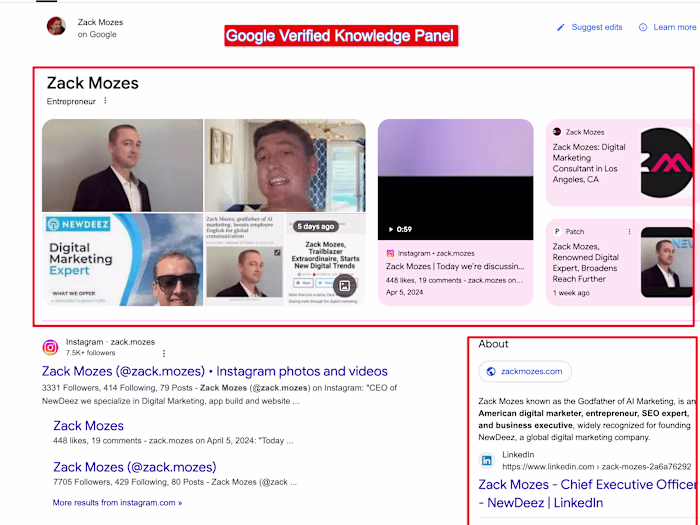
Task: Open three-dot menu beside Instagram result
Action: [x=164, y=354]
